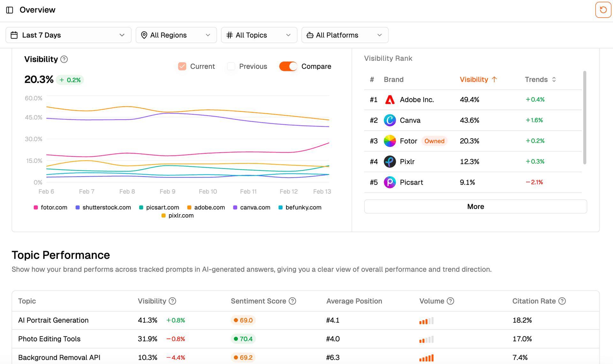Image resolution: width=613 pixels, height=364 pixels.
Task: Click the Owned badge next to Fotor
Action: click(434, 141)
